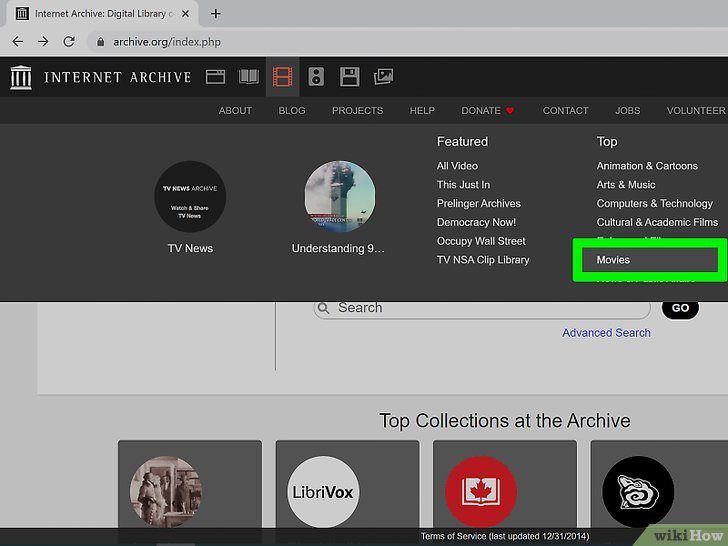Open the Texts book icon
728x546 pixels.
[x=249, y=77]
